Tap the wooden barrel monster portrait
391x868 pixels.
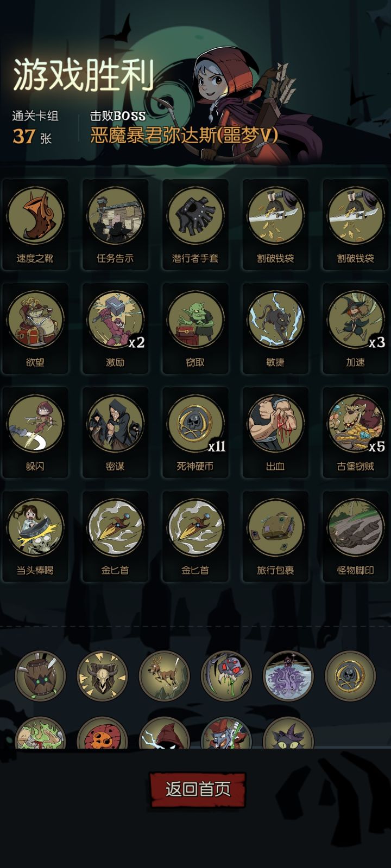(40, 676)
